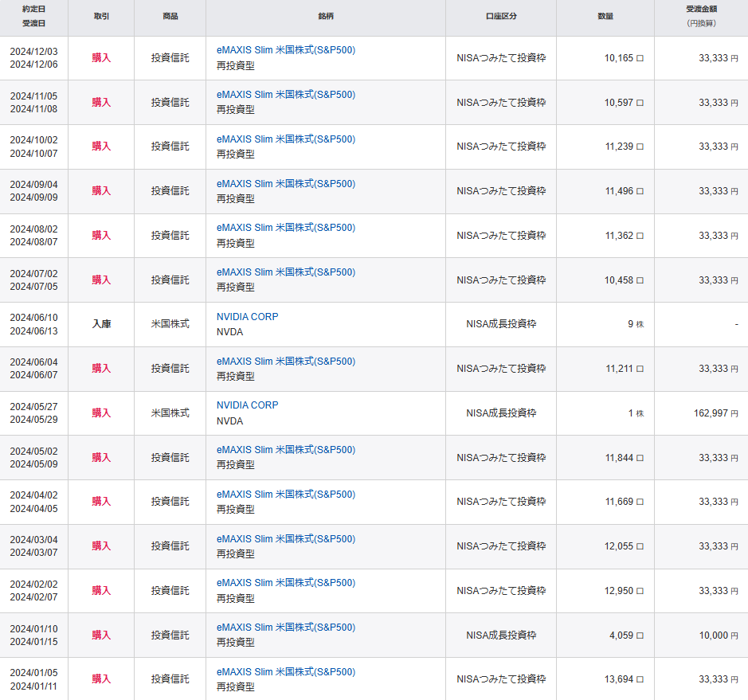Click the 約定日 受渡日 column header
Screen dimensions: 748x700
coord(33,17)
